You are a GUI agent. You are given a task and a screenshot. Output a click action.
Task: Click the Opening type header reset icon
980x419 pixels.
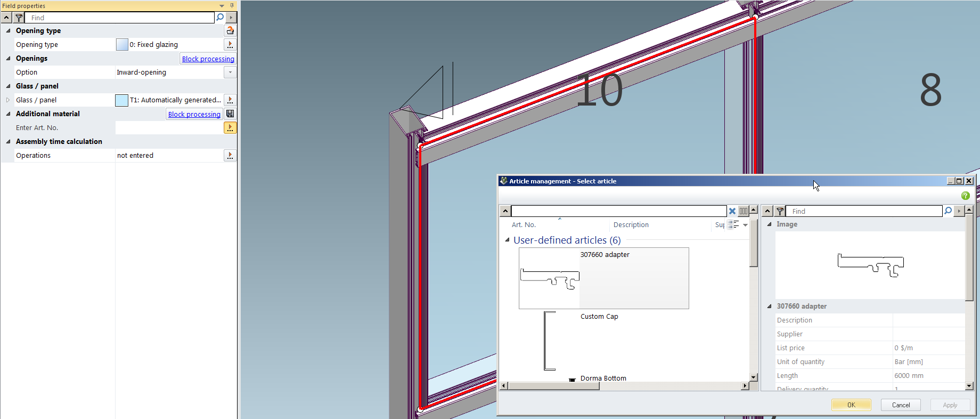coord(230,31)
